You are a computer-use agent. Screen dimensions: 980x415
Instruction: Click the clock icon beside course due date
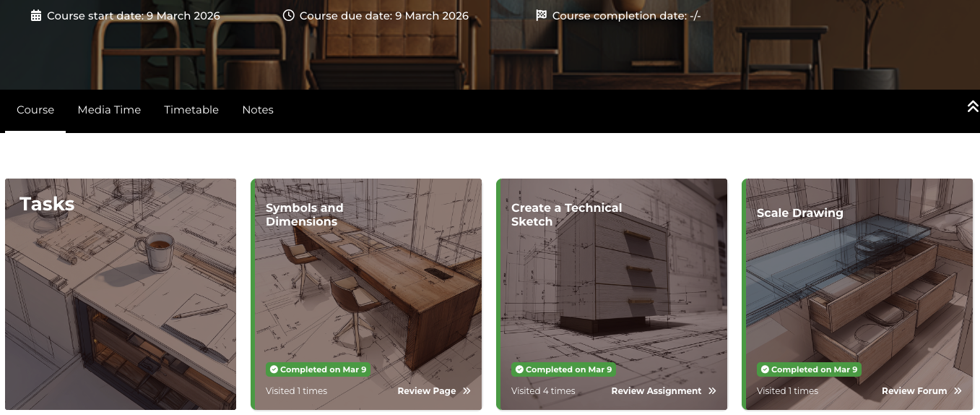coord(289,15)
